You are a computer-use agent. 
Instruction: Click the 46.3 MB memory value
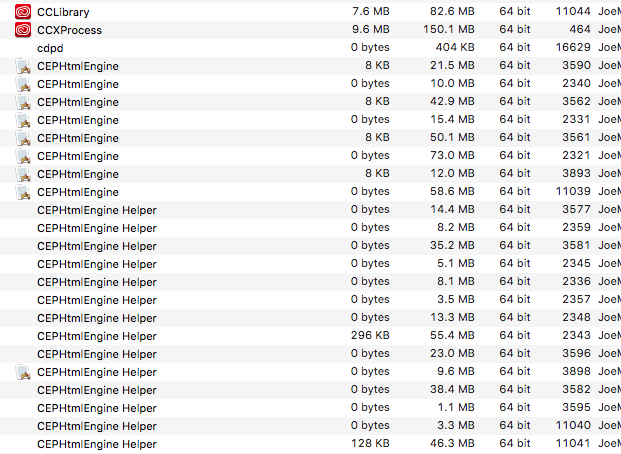click(452, 444)
